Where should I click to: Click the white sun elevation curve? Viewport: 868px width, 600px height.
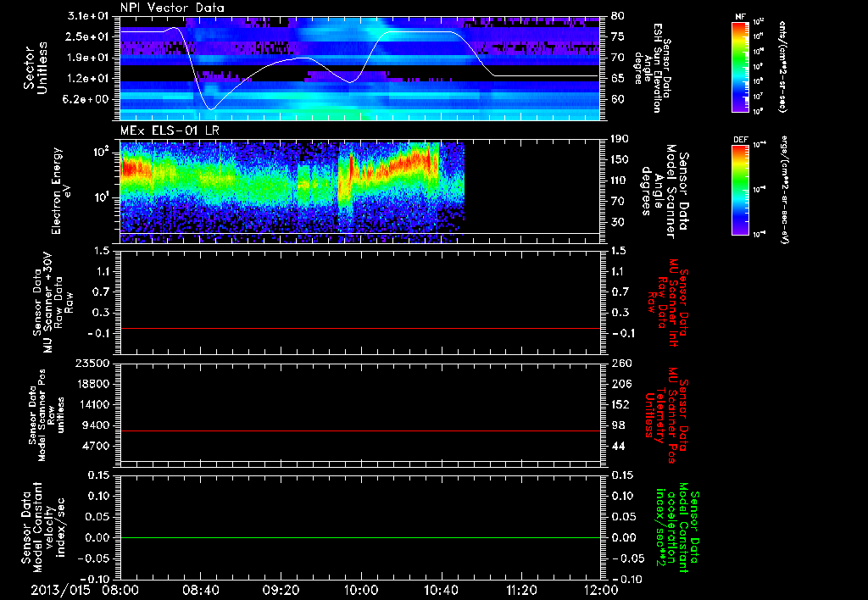(359, 68)
